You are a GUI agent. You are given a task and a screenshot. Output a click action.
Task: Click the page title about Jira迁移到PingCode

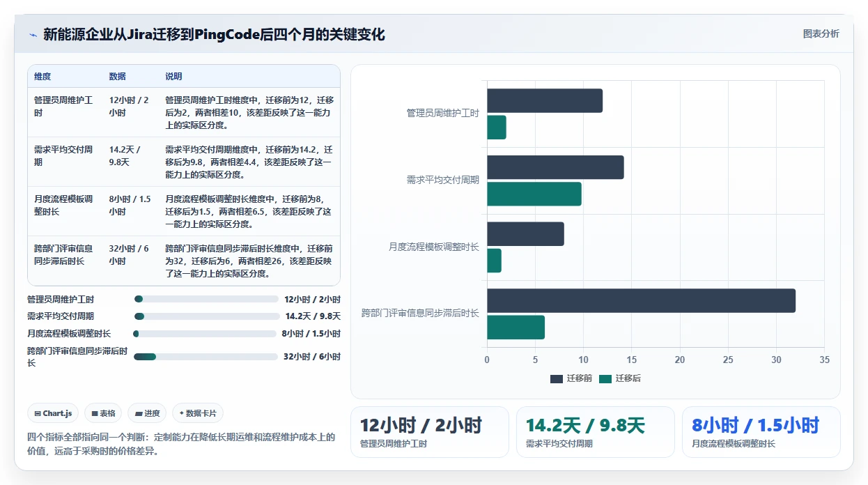click(214, 34)
